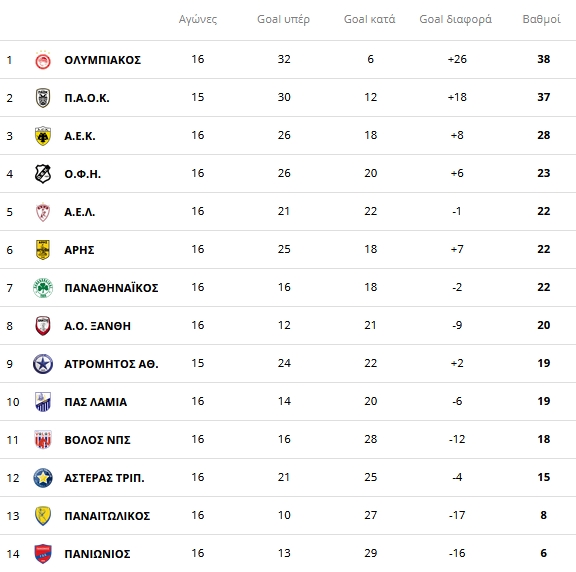Screen dimensions: 576x572
Task: Sort table by Goal υπέρ header
Action: [x=283, y=19]
